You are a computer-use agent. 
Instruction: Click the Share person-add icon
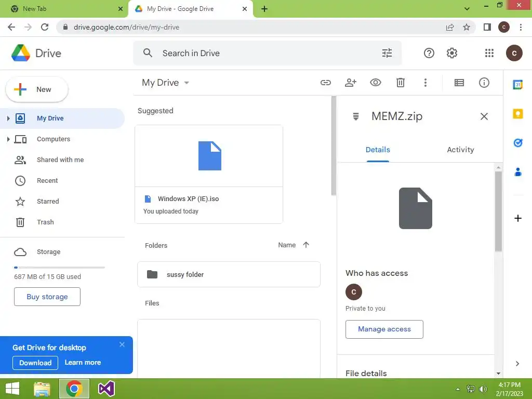[351, 83]
